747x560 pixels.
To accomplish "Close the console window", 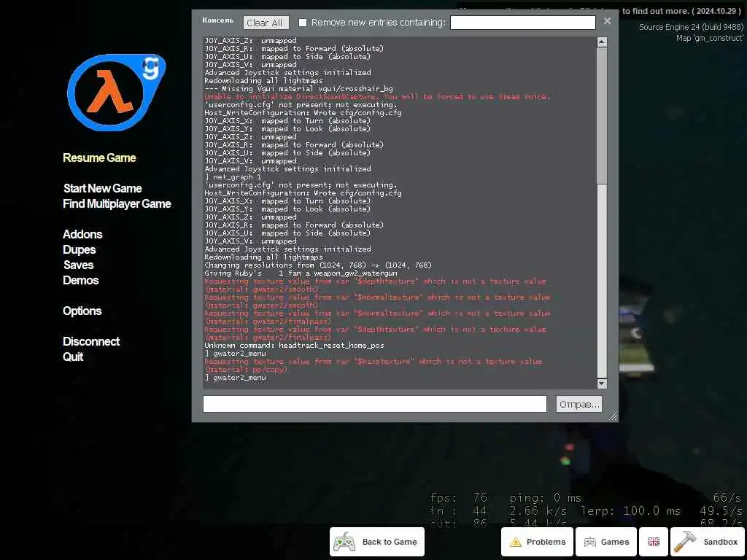I will (x=607, y=21).
